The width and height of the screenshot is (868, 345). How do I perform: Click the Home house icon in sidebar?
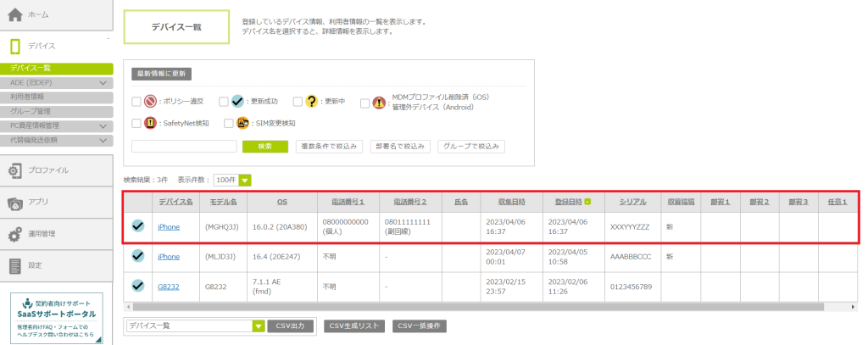[x=15, y=15]
